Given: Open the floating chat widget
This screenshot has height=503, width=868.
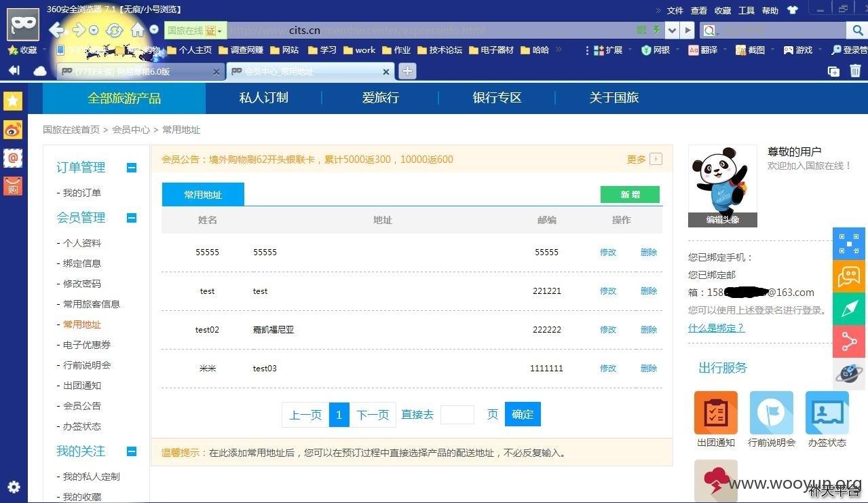Looking at the screenshot, I should (849, 276).
